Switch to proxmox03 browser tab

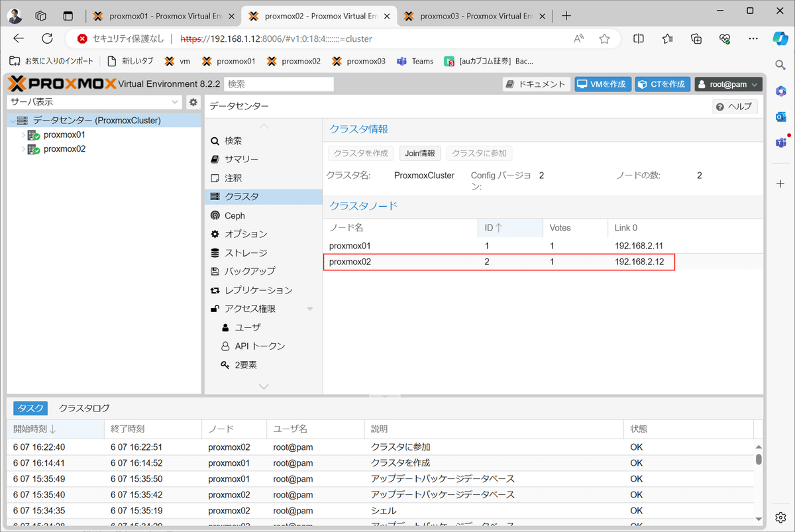pyautogui.click(x=474, y=16)
